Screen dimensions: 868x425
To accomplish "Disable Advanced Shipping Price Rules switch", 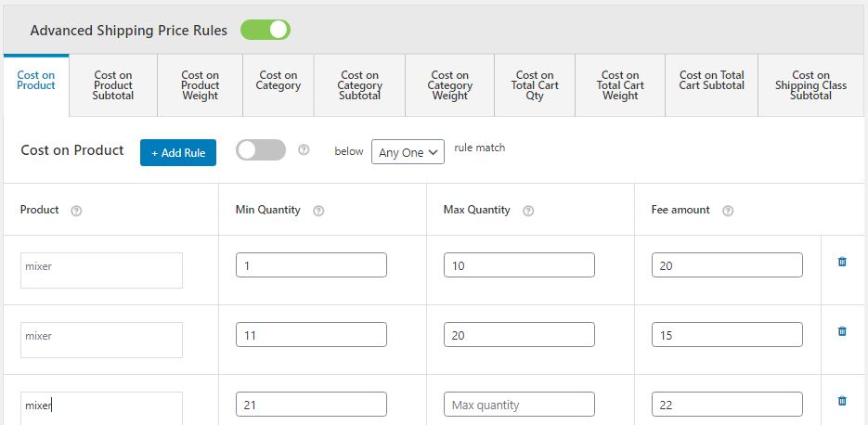I will point(266,30).
